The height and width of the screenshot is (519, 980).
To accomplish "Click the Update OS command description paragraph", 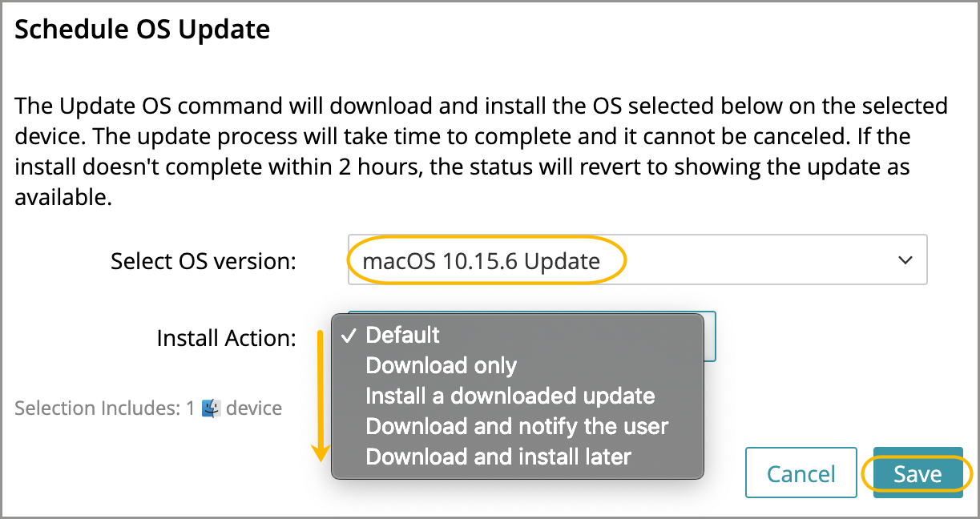I will (481, 151).
